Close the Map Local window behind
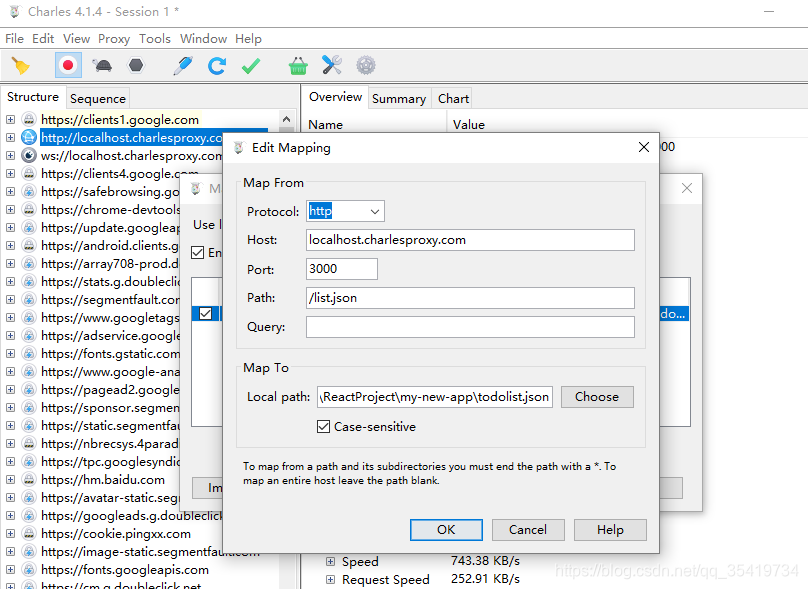808x589 pixels. [687, 188]
